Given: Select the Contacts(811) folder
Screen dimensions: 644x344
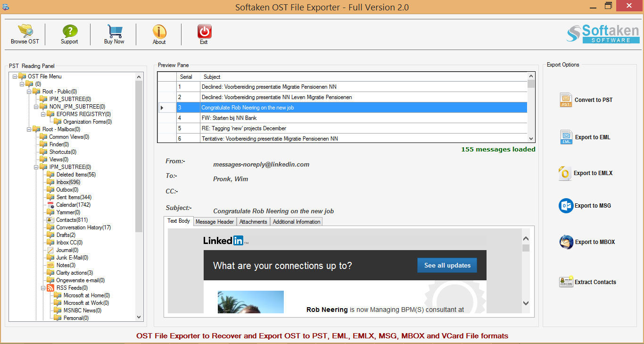Looking at the screenshot, I should coord(72,220).
